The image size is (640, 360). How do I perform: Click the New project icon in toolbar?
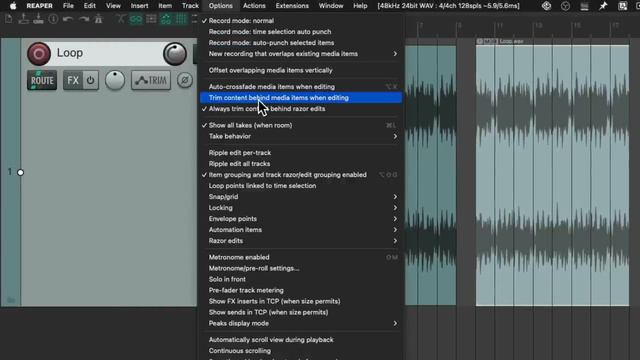[9, 19]
